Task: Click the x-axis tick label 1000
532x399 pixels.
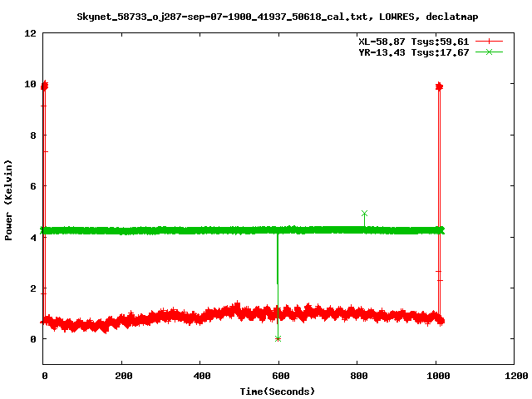Action: (438, 376)
